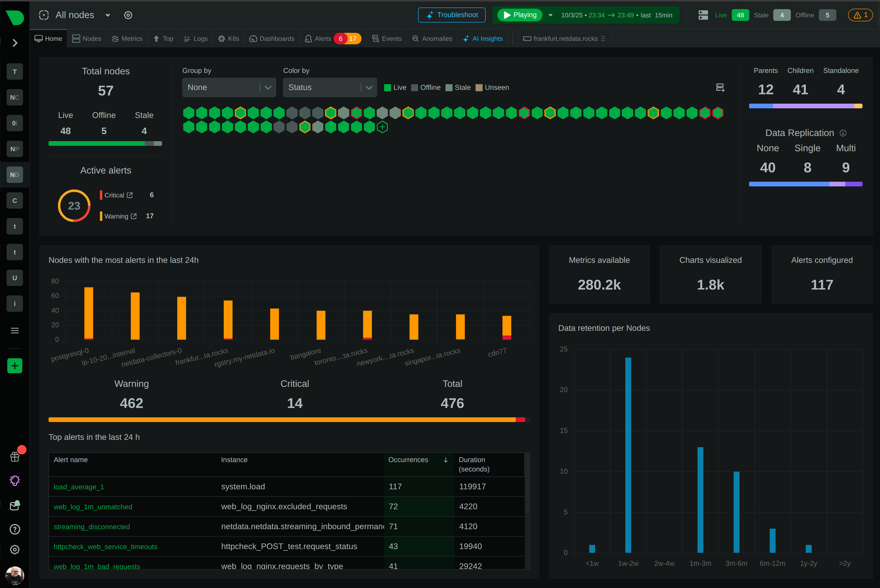Click Data Replication info icon
Screen dimensions: 880x588
point(843,133)
